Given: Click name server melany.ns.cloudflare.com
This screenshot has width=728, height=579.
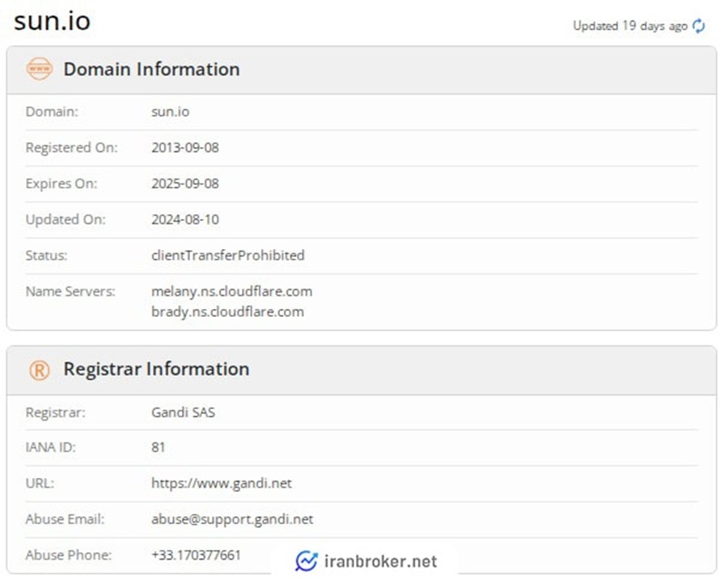Looking at the screenshot, I should tap(231, 292).
